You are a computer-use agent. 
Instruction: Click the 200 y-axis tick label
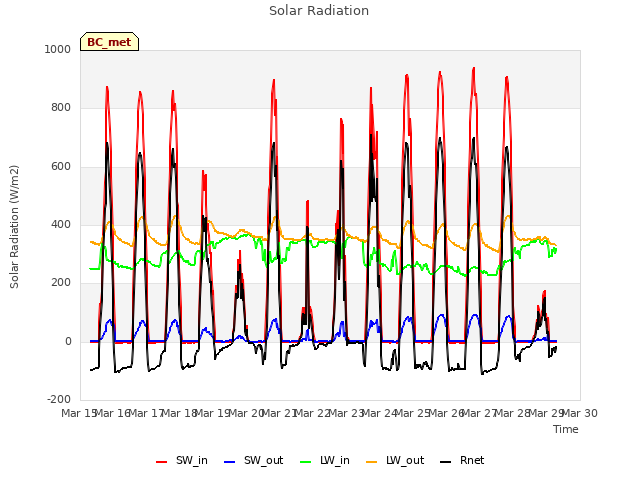point(61,282)
